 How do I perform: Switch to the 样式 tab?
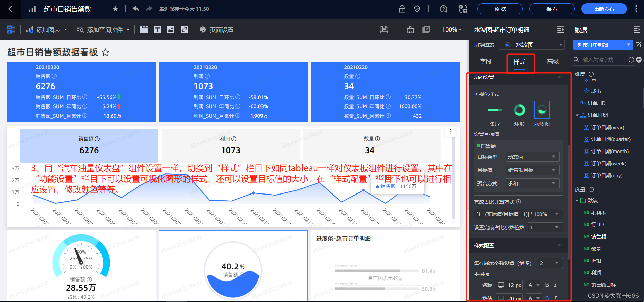pos(519,62)
